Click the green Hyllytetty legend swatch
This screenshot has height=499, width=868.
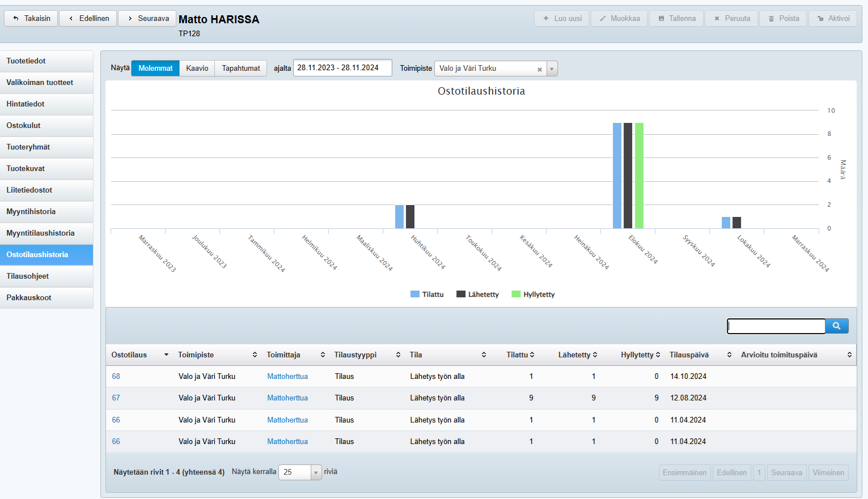(x=516, y=295)
